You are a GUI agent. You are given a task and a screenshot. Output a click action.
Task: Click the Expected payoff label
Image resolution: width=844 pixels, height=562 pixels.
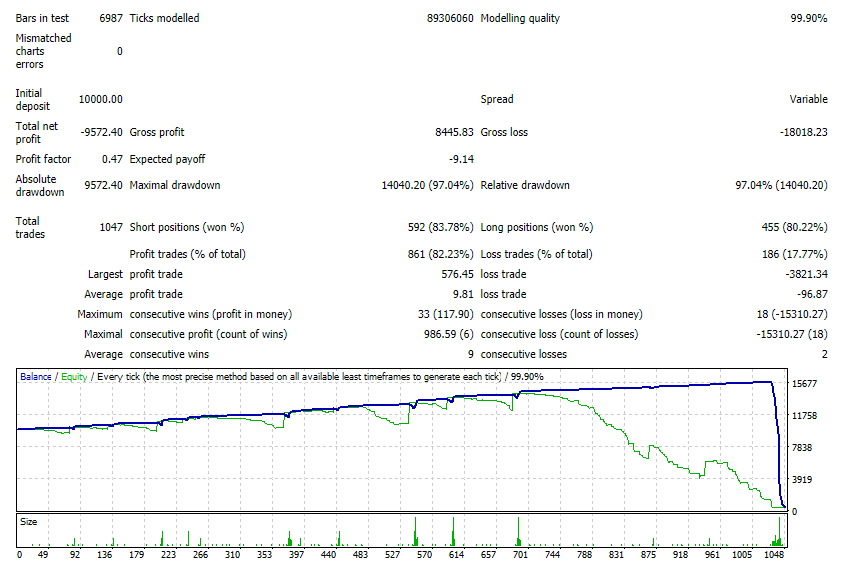167,159
